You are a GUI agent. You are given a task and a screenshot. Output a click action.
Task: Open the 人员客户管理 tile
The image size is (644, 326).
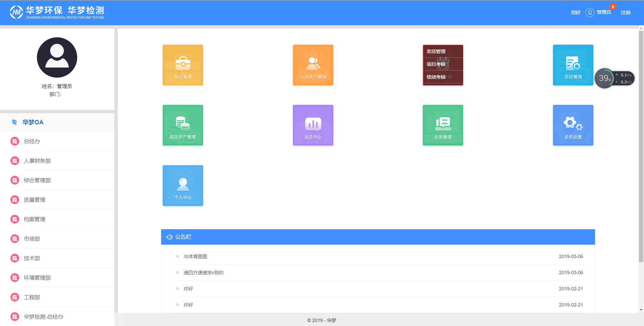313,65
